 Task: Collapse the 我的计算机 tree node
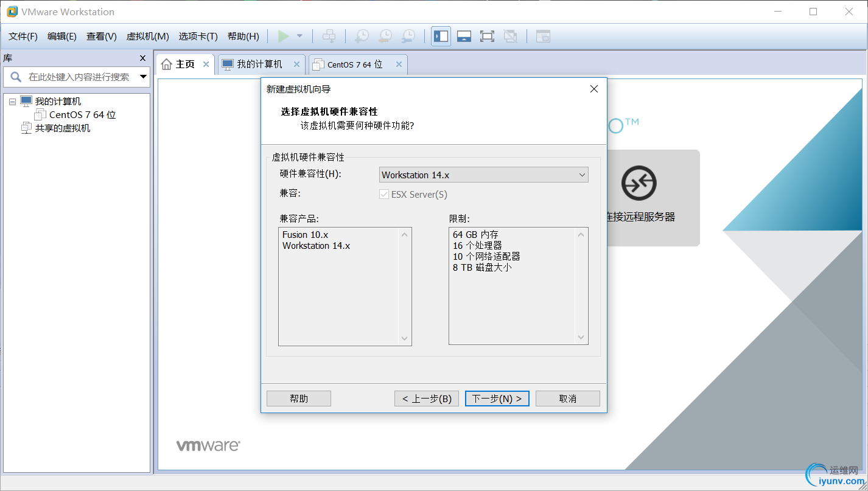[12, 102]
